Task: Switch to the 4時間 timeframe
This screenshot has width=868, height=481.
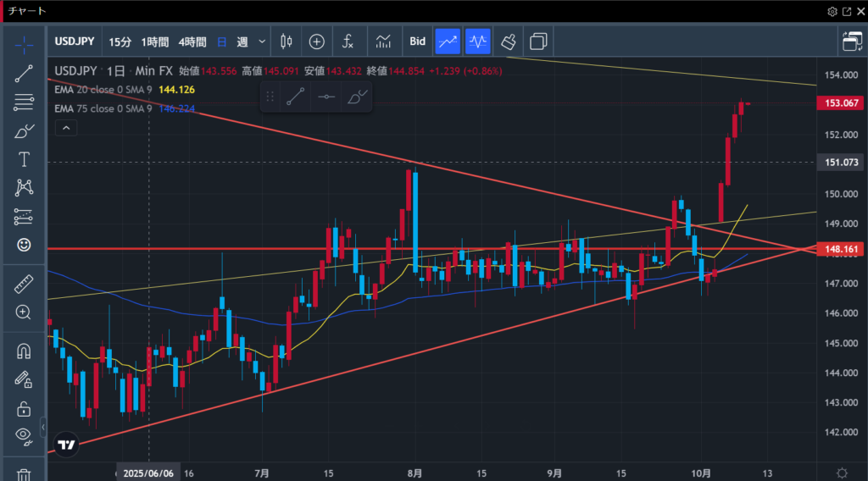Action: coord(192,41)
